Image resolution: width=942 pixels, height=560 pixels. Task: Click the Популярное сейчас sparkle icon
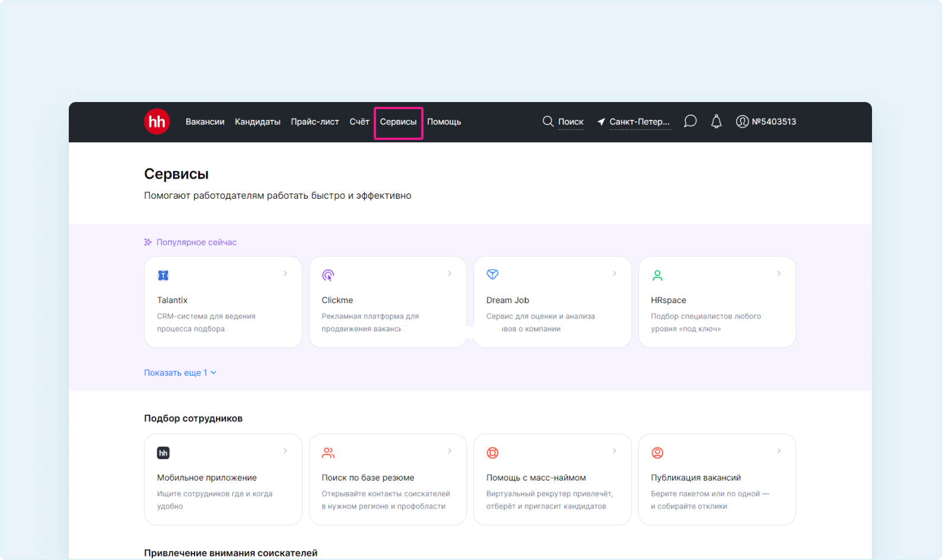[148, 242]
